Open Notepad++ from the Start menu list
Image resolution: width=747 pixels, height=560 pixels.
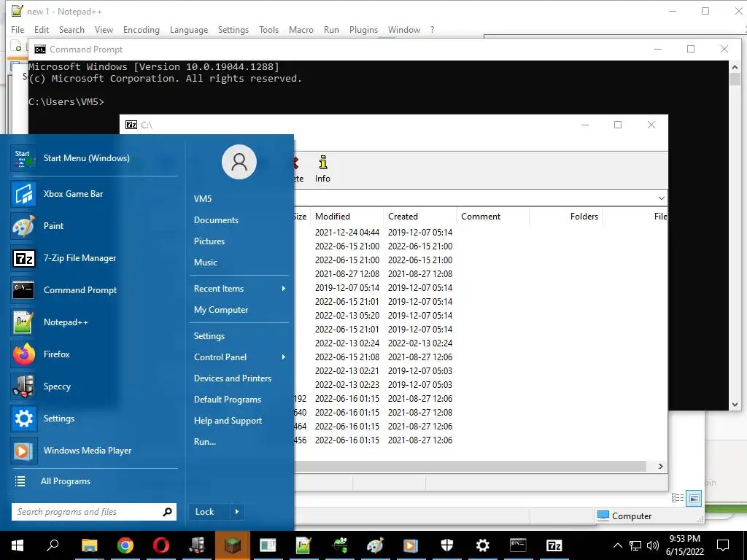coord(94,322)
